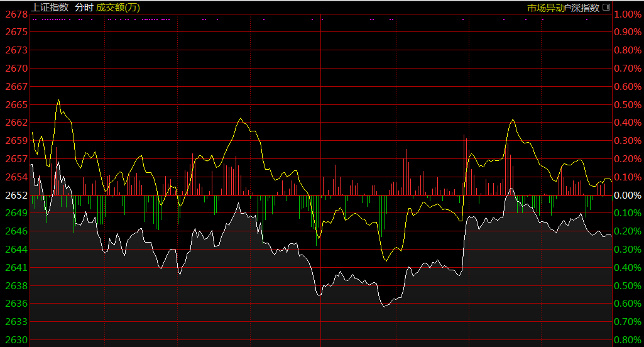644x347 pixels.
Task: Switch the 成交额(万) turnover indicator
Action: click(118, 8)
